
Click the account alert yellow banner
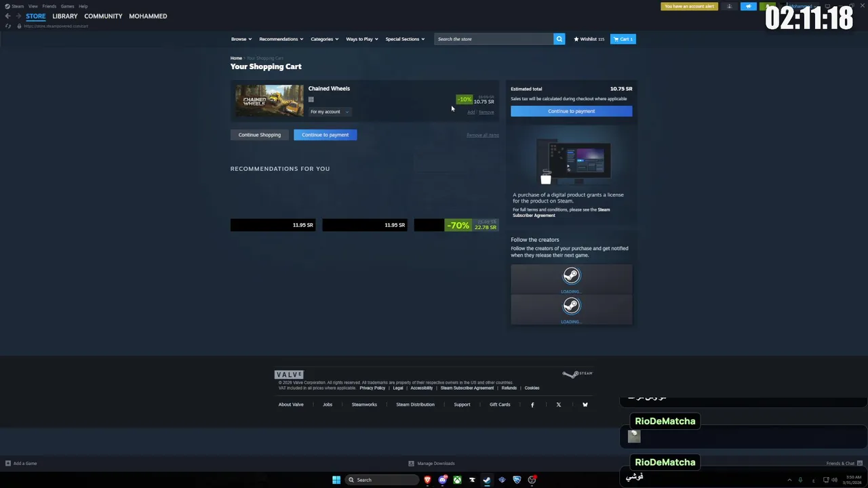[689, 6]
